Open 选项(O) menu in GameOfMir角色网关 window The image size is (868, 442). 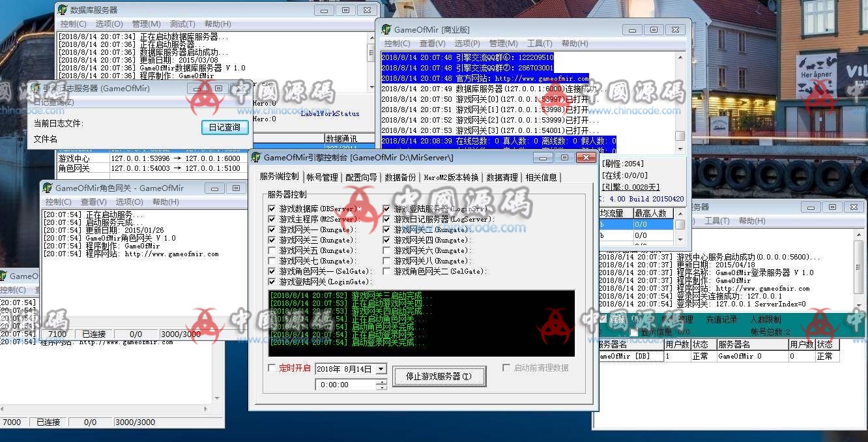click(x=129, y=202)
